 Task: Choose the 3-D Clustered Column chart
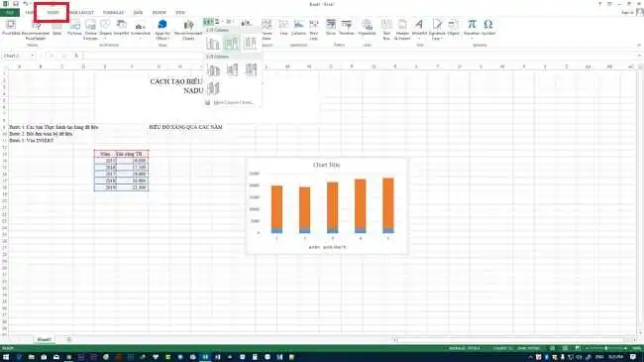[213, 70]
